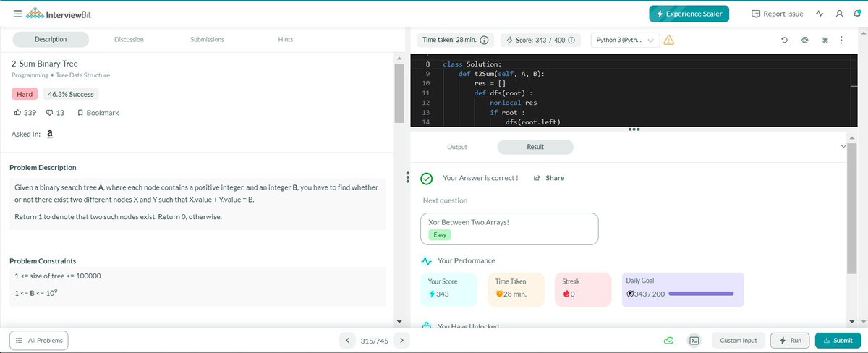
Task: Open the console terminal icon
Action: click(x=694, y=340)
